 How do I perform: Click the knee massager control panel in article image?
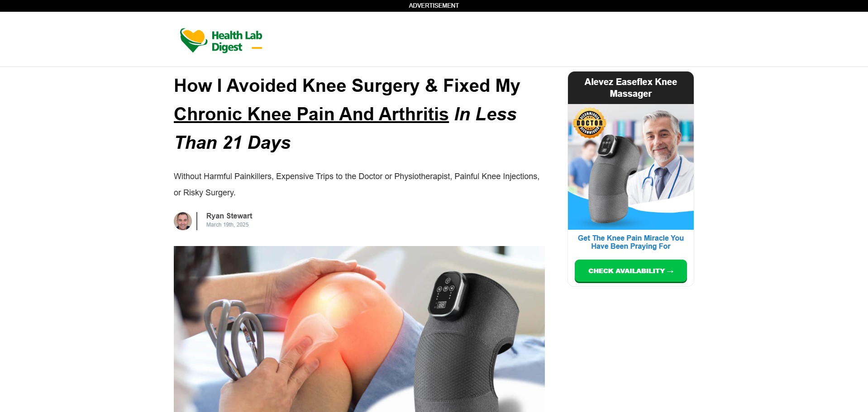tap(446, 295)
